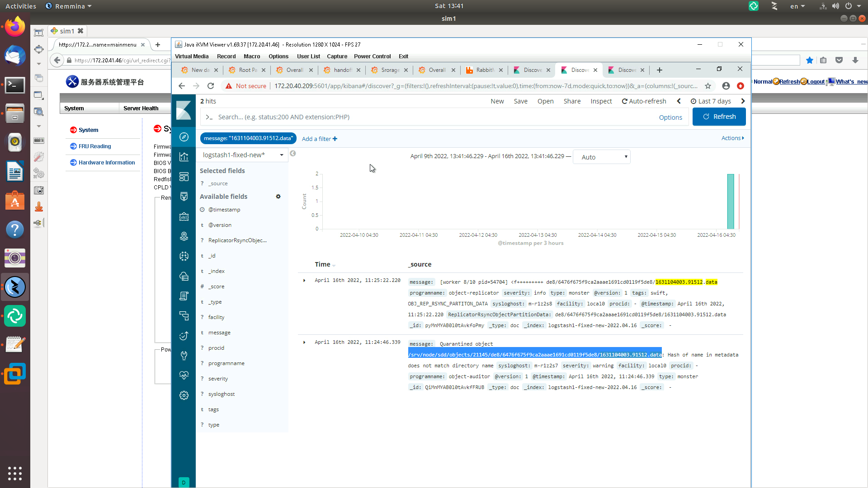
Task: Expand first log row at 11:25:22.220
Action: (304, 281)
